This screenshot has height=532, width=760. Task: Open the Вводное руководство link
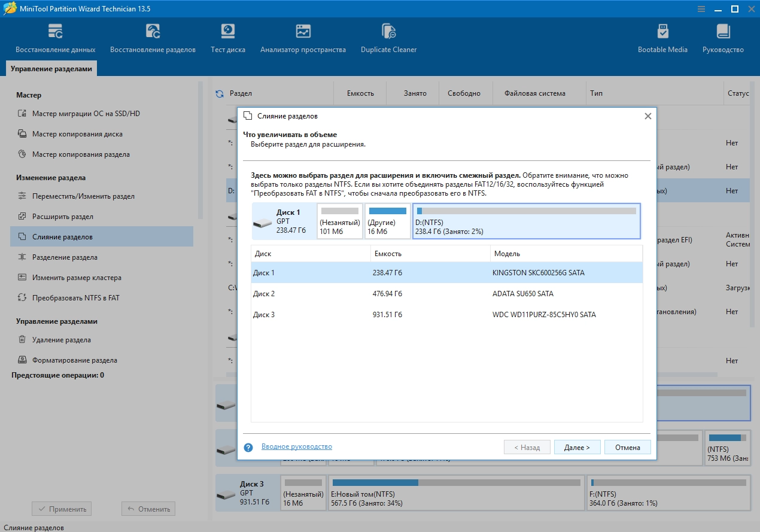click(296, 447)
